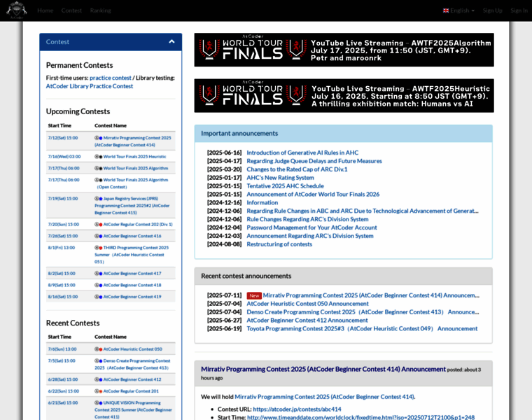Click the AtCoder logo in navbar

click(x=16, y=10)
